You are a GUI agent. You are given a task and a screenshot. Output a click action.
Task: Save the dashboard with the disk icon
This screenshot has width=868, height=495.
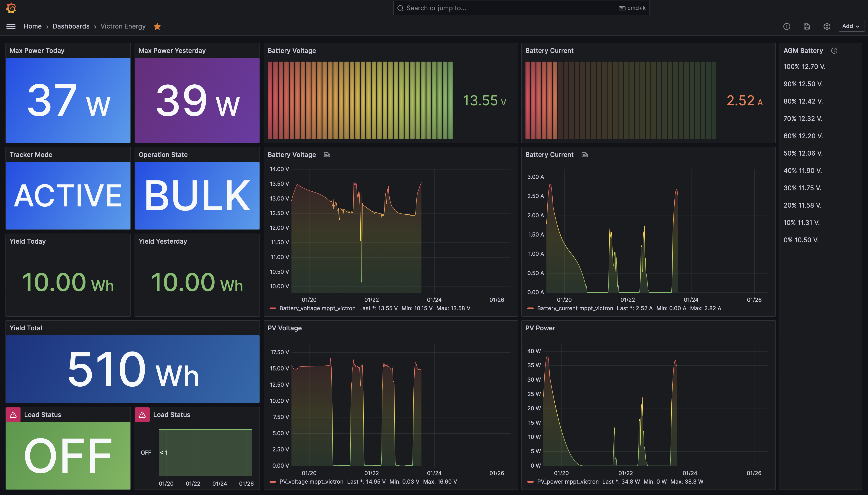click(x=806, y=26)
